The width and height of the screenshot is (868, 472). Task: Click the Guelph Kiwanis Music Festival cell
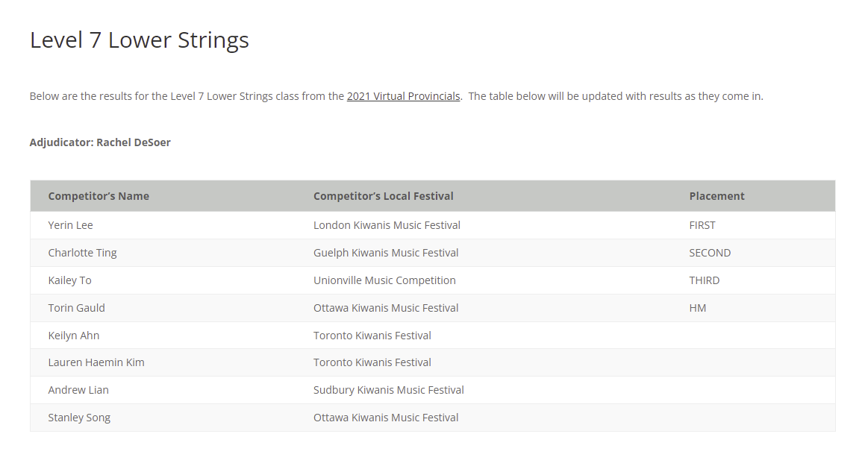[x=386, y=253]
